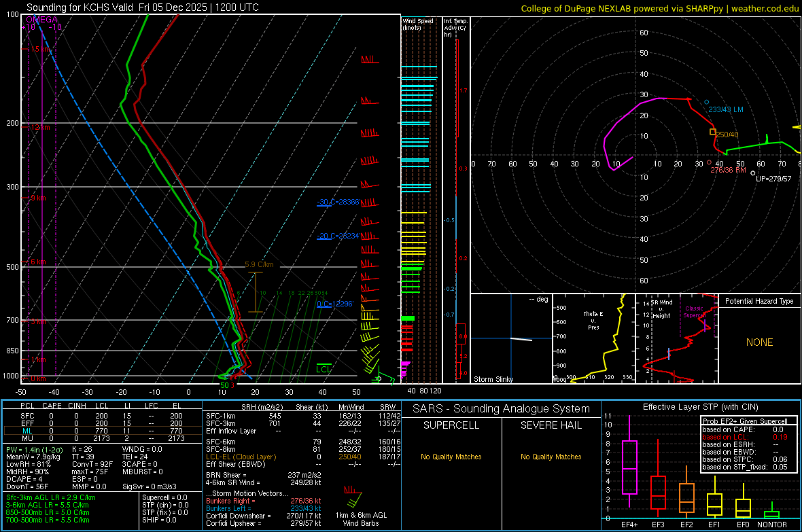Click the Eff Inflow Layer row
The height and width of the screenshot is (532, 802).
[x=303, y=431]
